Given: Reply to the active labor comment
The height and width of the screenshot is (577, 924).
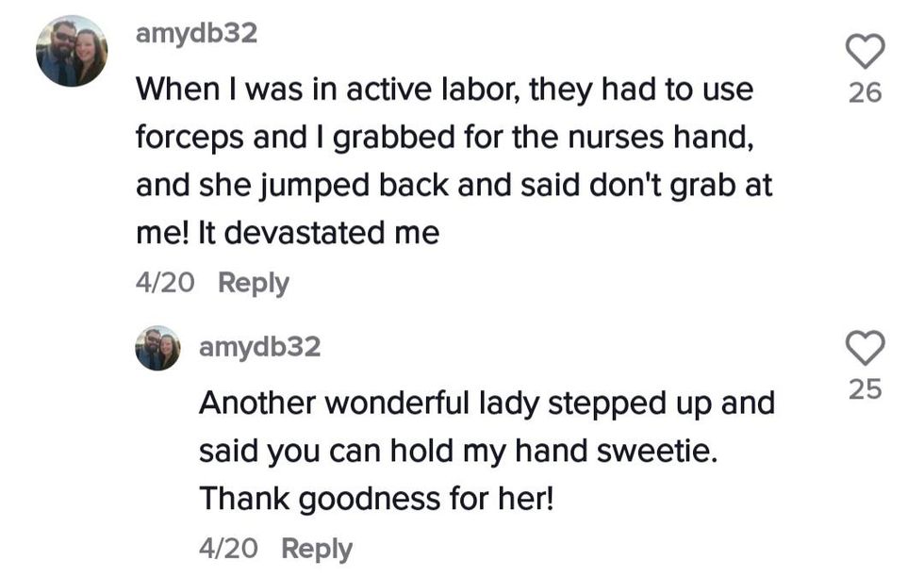Looking at the screenshot, I should (x=253, y=283).
